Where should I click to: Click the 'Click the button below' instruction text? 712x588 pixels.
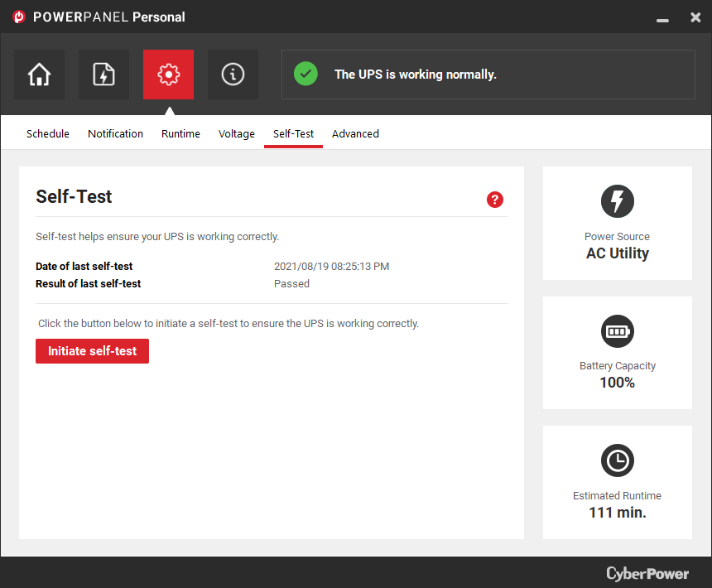229,324
